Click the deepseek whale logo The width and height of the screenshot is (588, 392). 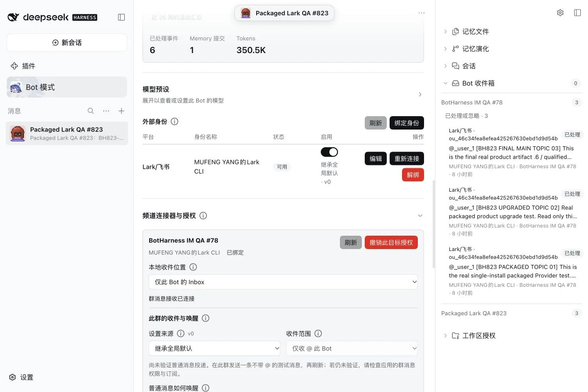click(13, 17)
